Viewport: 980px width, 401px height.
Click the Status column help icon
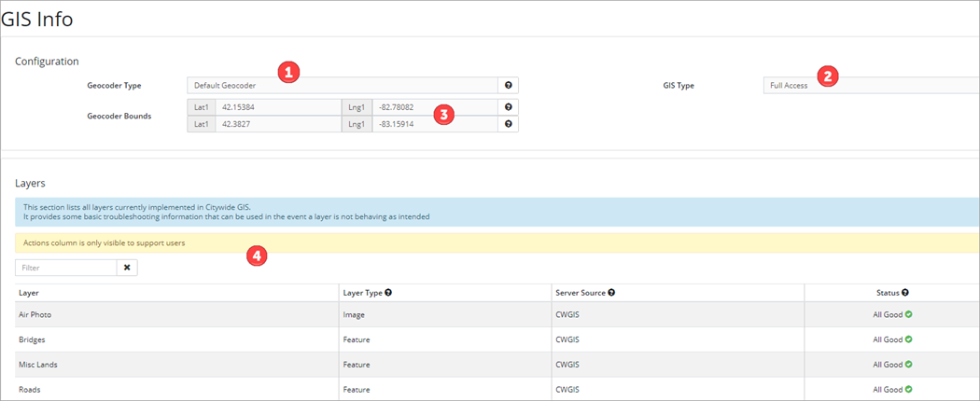905,293
